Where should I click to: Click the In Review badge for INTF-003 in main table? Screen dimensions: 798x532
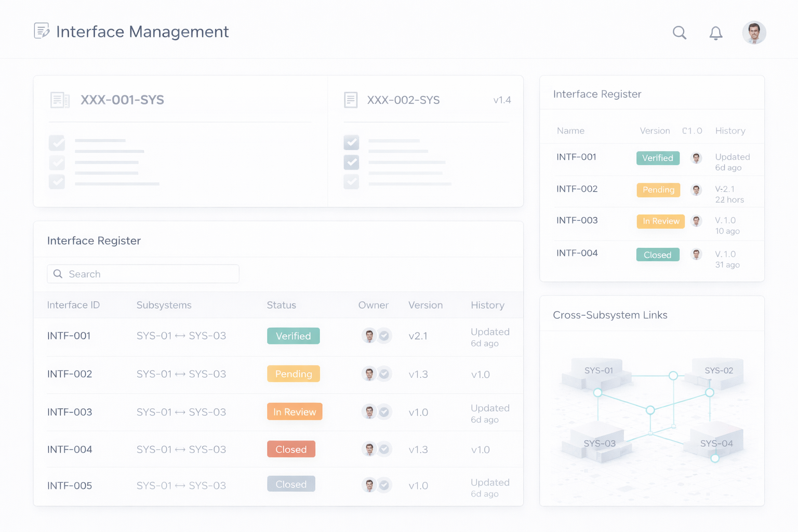click(295, 411)
